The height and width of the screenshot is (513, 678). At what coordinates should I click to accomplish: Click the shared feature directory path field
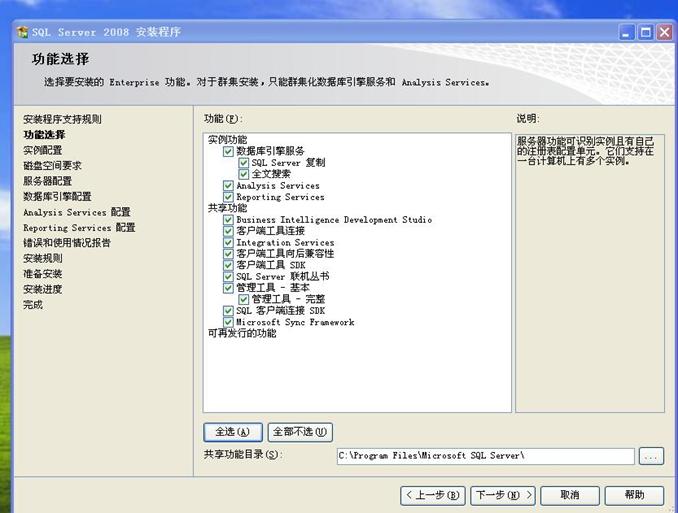pyautogui.click(x=485, y=456)
